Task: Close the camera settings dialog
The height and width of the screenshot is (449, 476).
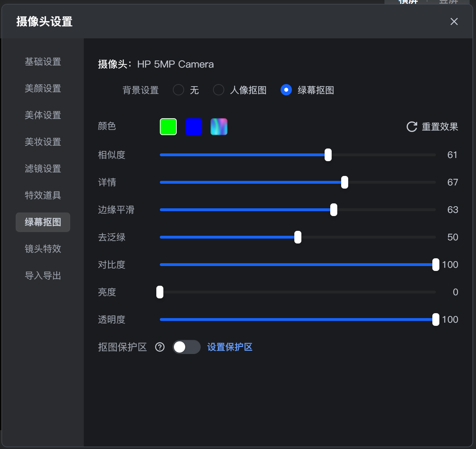Action: 454,21
